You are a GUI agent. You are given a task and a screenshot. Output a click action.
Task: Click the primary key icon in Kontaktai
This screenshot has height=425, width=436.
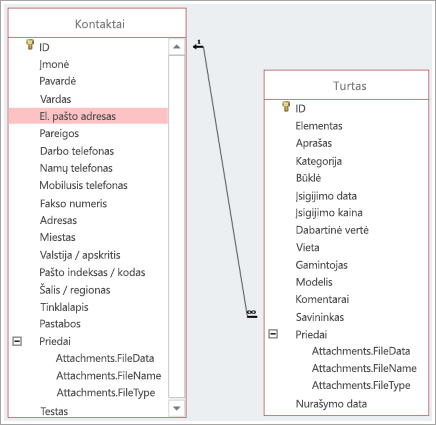tap(30, 45)
